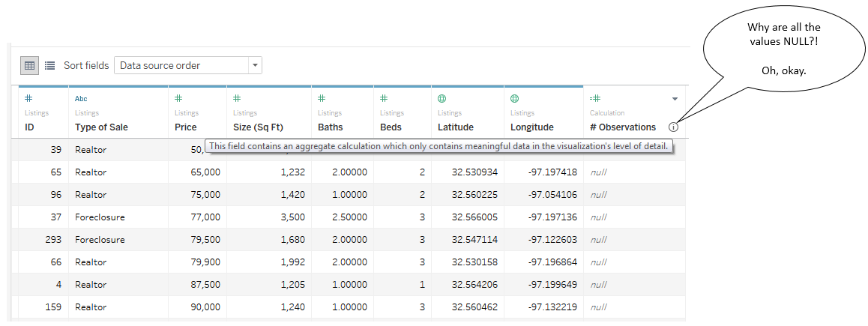Click the null cell in ID 159 row
Screen dimensions: 868x326
[x=598, y=307]
